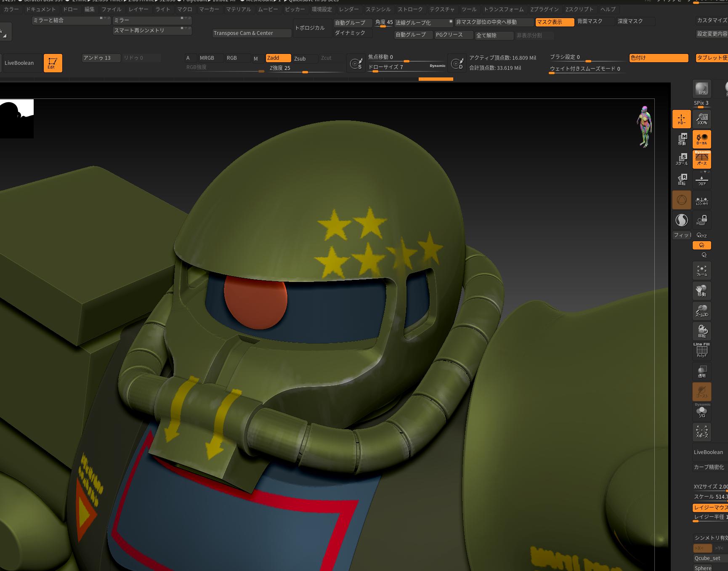Screen dimensions: 728x571
Task: Select the 回転 (Rotate) R icon
Action: pos(681,180)
